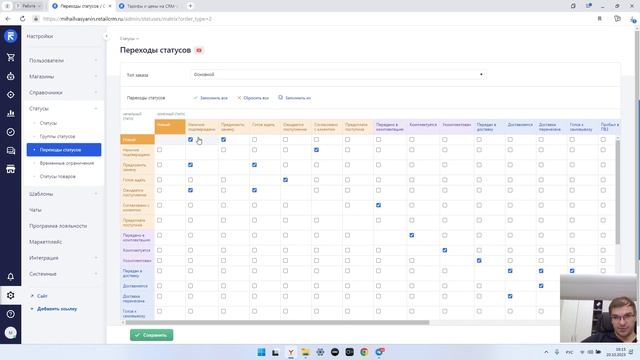Open Программа лояльности settings item

tap(58, 226)
